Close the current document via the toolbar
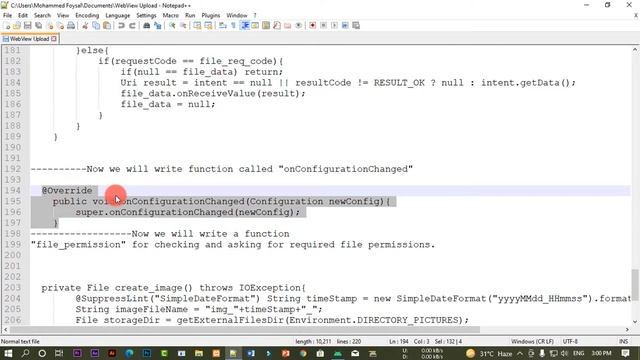This screenshot has height=360, width=640. coord(50,25)
